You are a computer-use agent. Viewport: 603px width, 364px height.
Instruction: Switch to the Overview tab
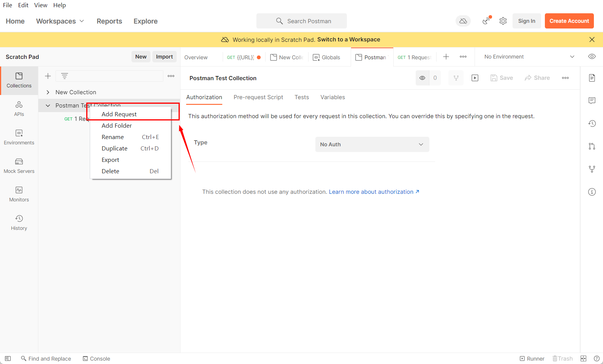(196, 57)
